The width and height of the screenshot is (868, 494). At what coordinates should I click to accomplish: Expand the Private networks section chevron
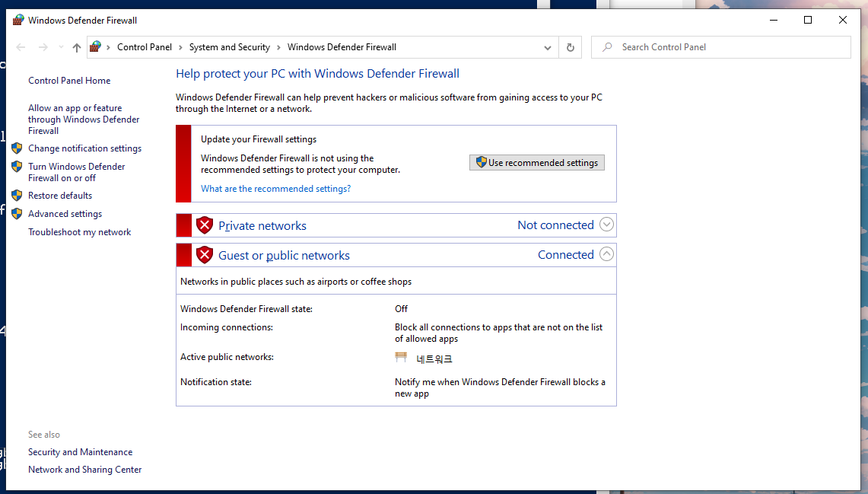click(x=607, y=225)
